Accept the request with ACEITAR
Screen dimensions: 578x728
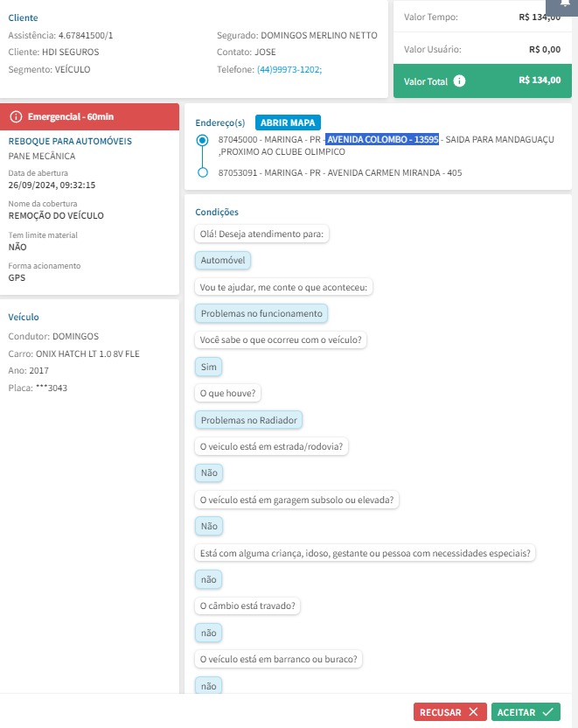(x=525, y=712)
